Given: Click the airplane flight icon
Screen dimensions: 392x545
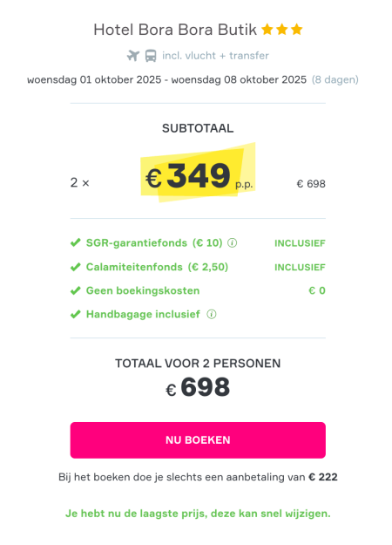Looking at the screenshot, I should click(133, 56).
